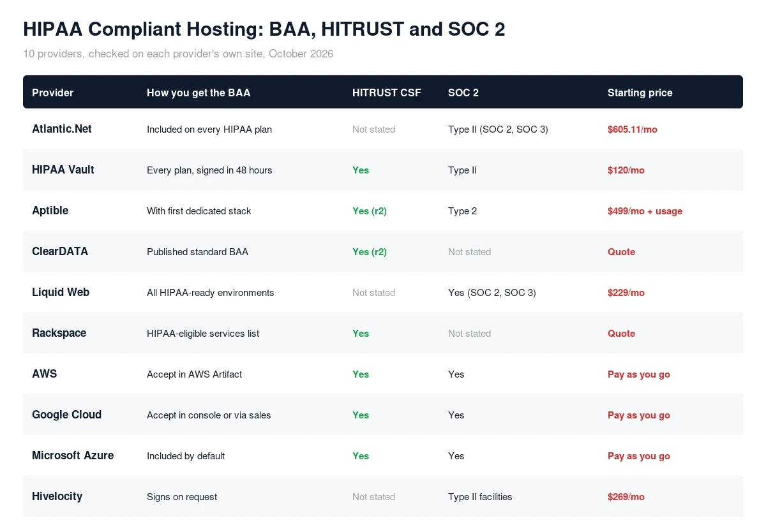766x532 pixels.
Task: Select the Atlantic.Net provider name
Action: pyautogui.click(x=62, y=129)
